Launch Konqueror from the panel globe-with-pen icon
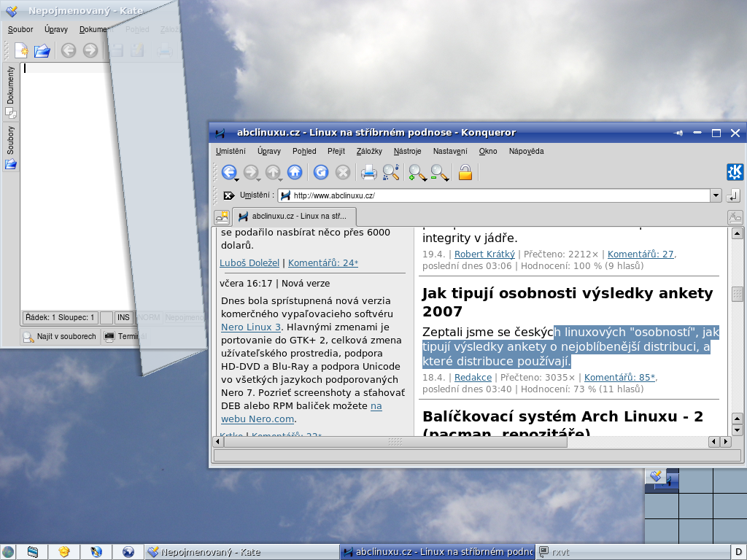The width and height of the screenshot is (747, 560). (x=96, y=552)
